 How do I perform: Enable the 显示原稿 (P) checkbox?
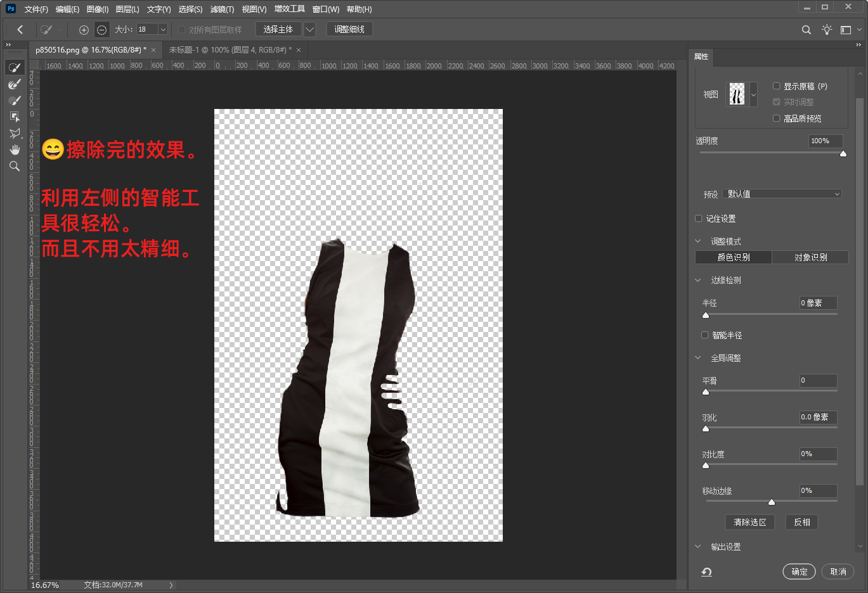(776, 86)
